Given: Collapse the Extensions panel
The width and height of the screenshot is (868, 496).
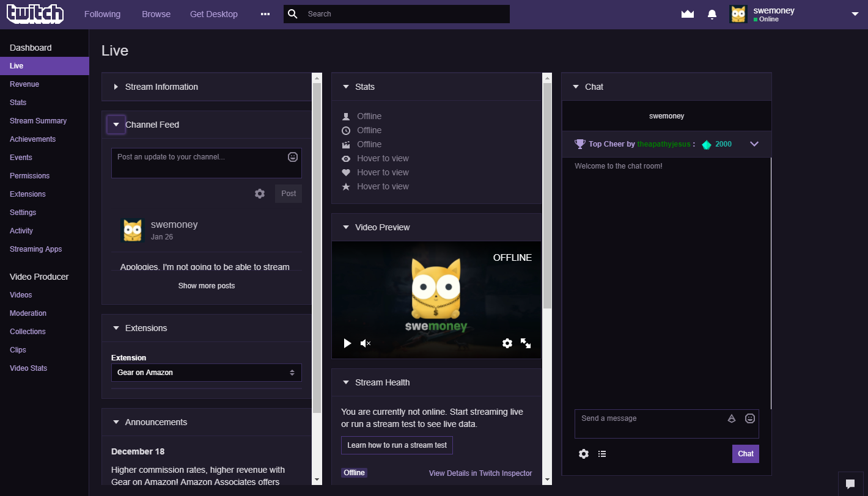Looking at the screenshot, I should [x=116, y=328].
